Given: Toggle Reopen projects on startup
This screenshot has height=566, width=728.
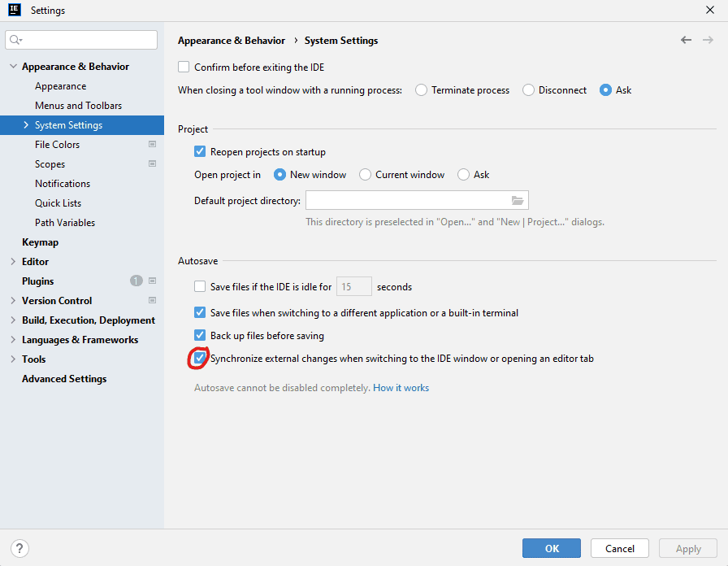Looking at the screenshot, I should tap(200, 151).
